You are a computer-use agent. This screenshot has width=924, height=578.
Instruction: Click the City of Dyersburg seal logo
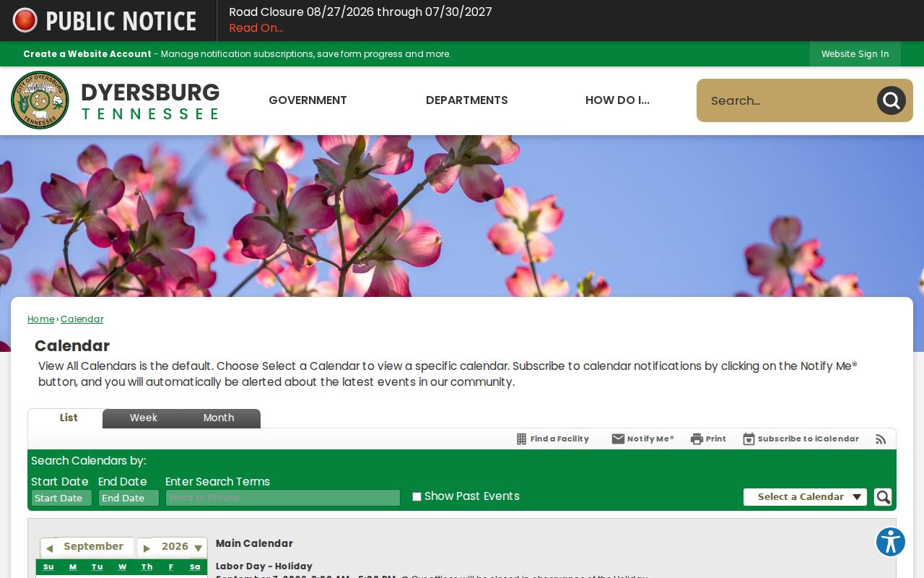(x=40, y=100)
